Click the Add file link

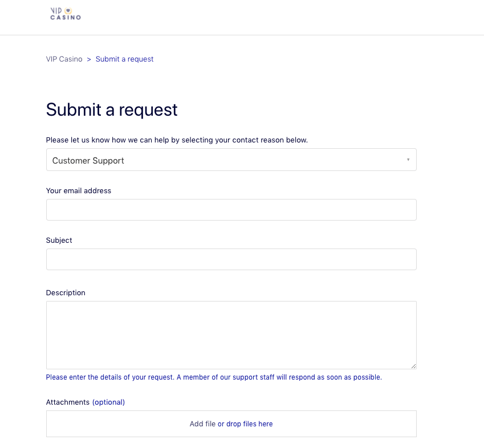202,424
